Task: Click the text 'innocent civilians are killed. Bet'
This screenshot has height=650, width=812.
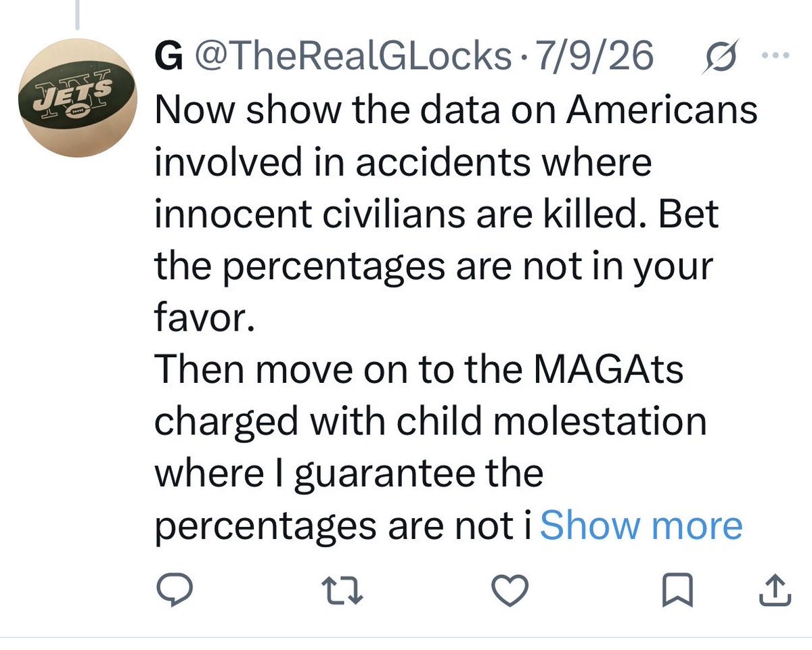Action: point(437,214)
